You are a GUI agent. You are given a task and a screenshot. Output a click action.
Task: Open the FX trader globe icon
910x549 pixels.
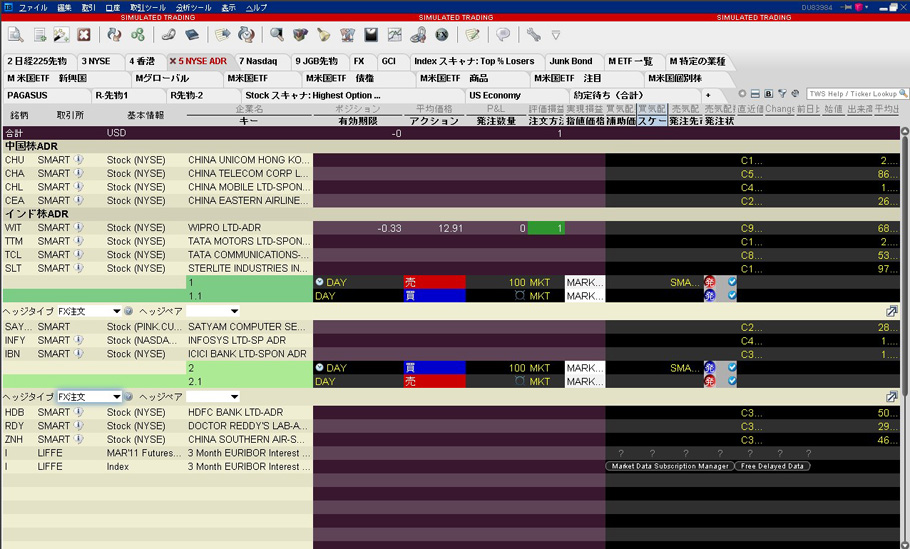(x=442, y=35)
